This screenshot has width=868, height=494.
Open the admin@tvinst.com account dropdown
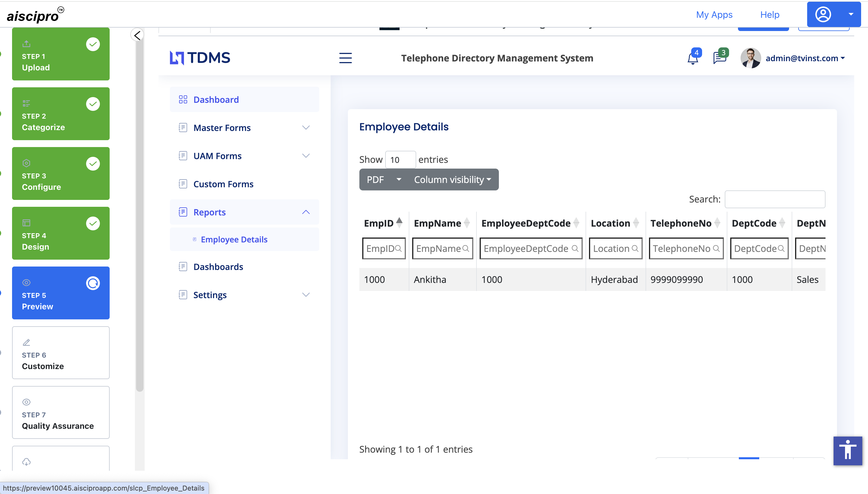(x=805, y=58)
